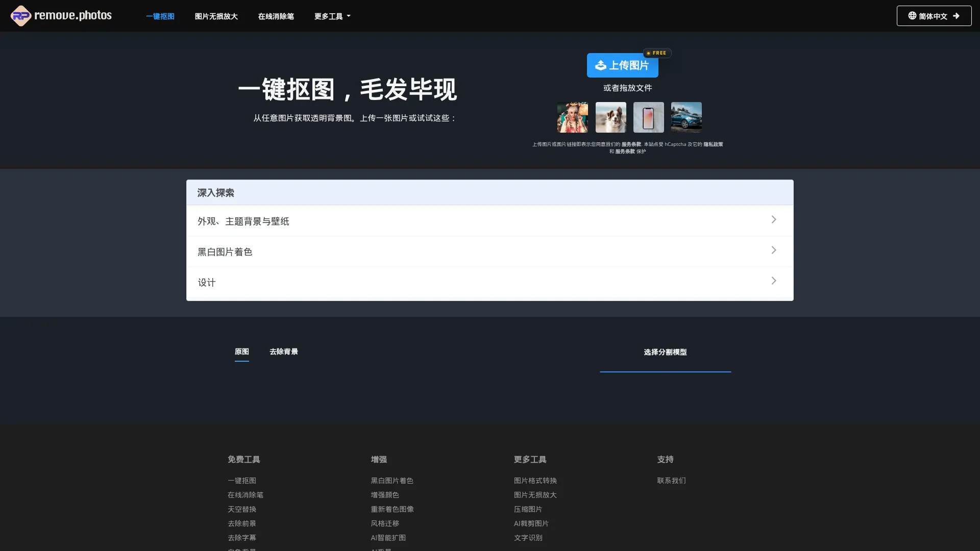Screen dimensions: 980x551
Task: Open the 一键抠图 tab in top navigation
Action: click(x=160, y=16)
